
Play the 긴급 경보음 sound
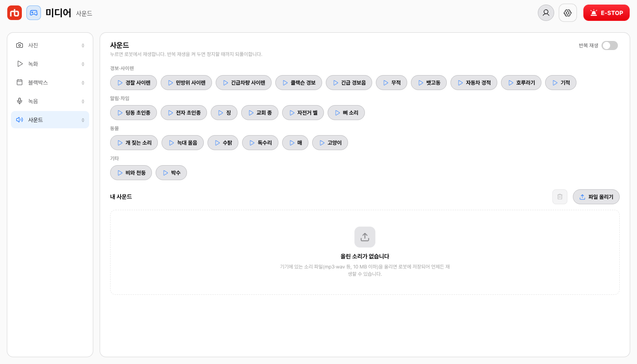pyautogui.click(x=349, y=83)
